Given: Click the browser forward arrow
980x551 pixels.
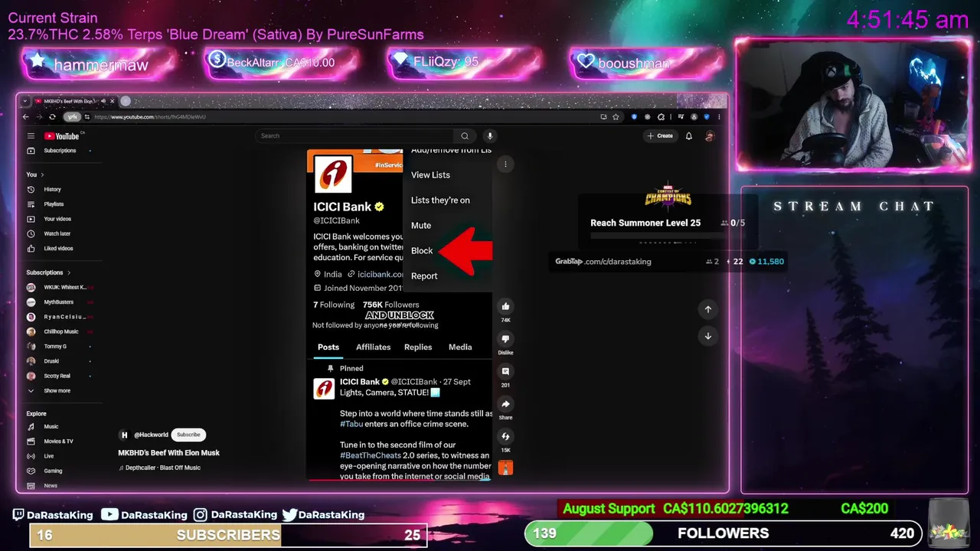Looking at the screenshot, I should point(38,117).
